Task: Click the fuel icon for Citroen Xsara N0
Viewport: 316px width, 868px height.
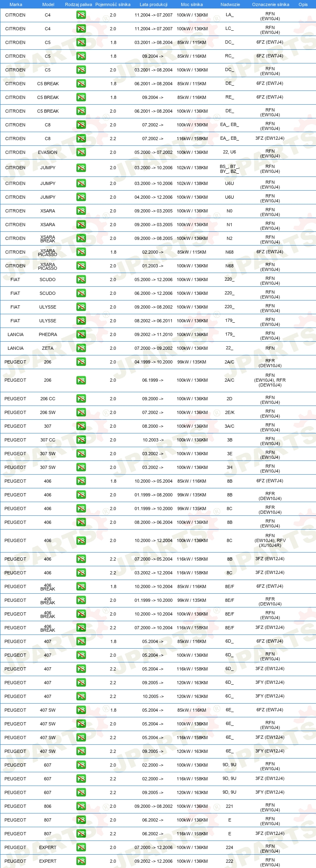Action: click(81, 211)
